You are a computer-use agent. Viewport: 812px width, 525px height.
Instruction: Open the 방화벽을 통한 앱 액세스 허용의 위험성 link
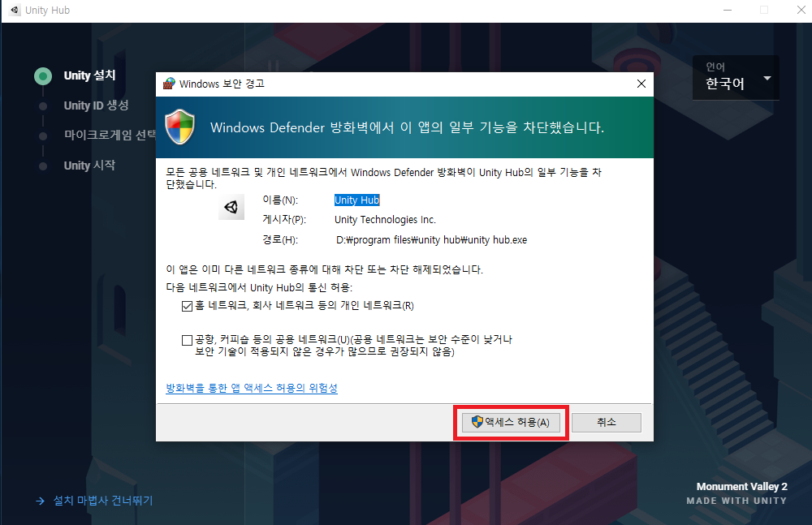tap(252, 388)
